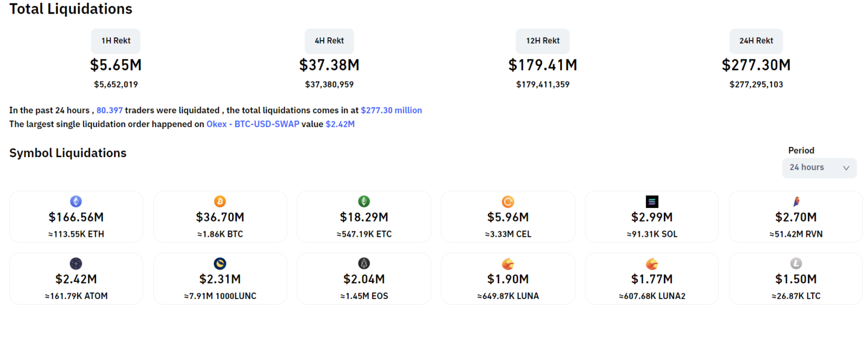This screenshot has height=342, width=868.
Task: Click the Litecoin LTC icon
Action: 796,263
